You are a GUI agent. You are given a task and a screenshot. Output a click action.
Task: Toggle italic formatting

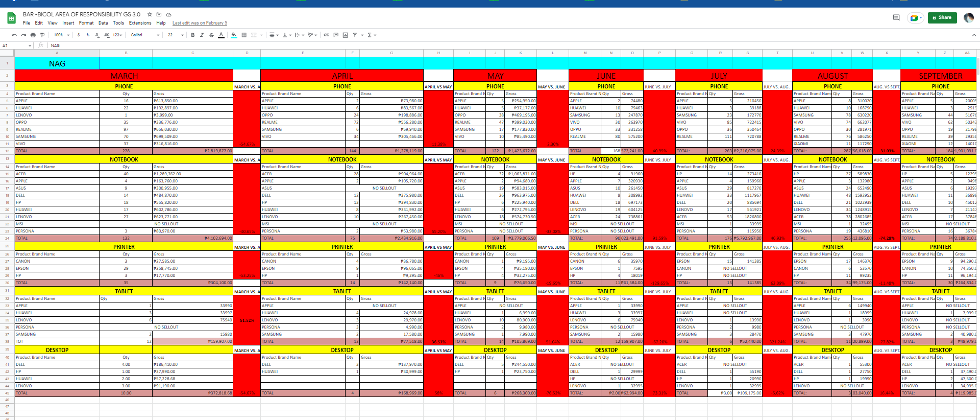(202, 35)
